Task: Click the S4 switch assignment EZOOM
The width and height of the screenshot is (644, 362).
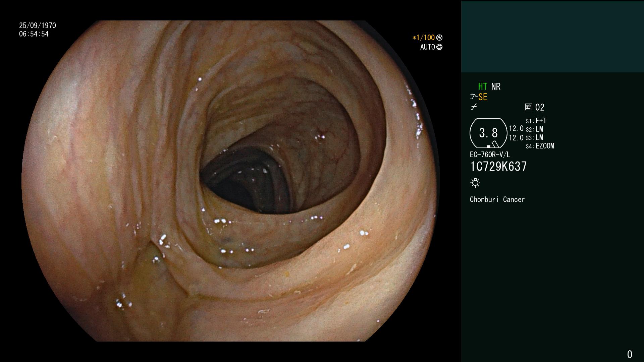Action: [545, 146]
